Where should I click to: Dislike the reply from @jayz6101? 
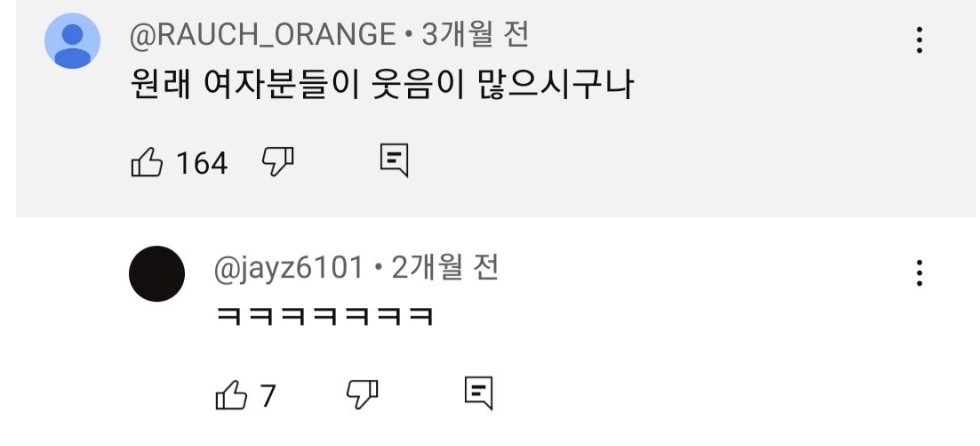coord(362,394)
